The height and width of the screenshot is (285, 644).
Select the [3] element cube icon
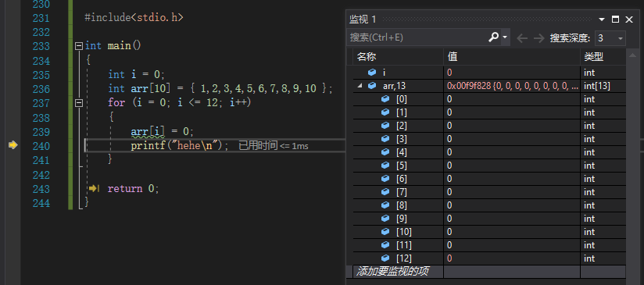coord(385,139)
